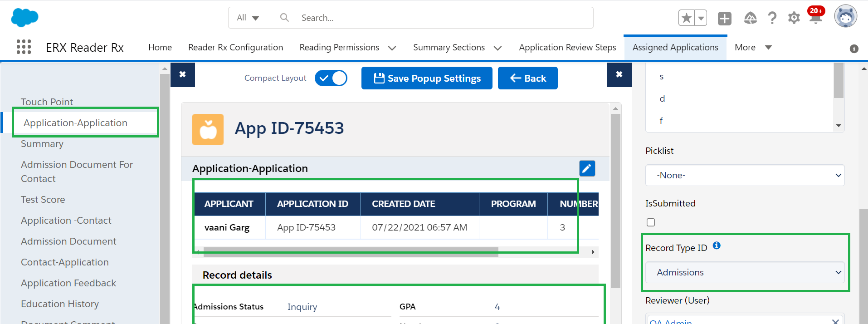Click the pencil edit icon for Application-Application
Image resolution: width=868 pixels, height=324 pixels.
pyautogui.click(x=587, y=168)
